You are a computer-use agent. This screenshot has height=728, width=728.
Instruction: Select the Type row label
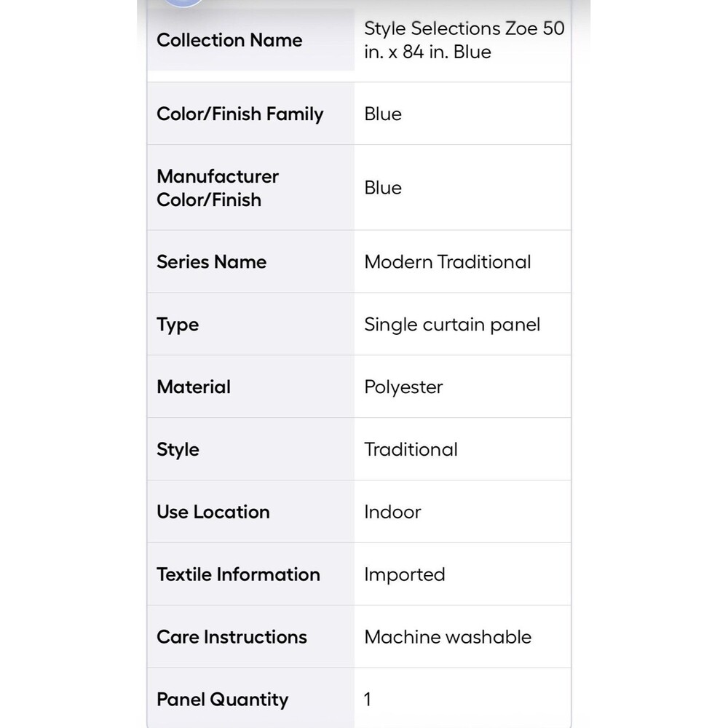click(x=178, y=325)
